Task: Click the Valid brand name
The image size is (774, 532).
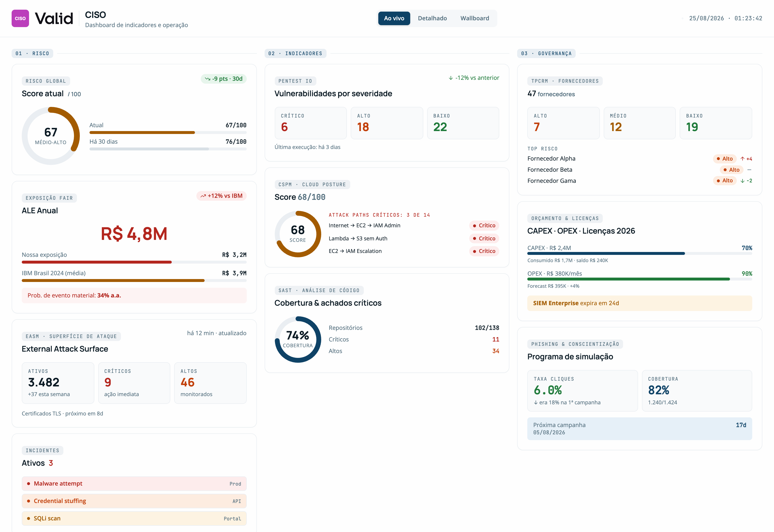Action: pos(54,18)
